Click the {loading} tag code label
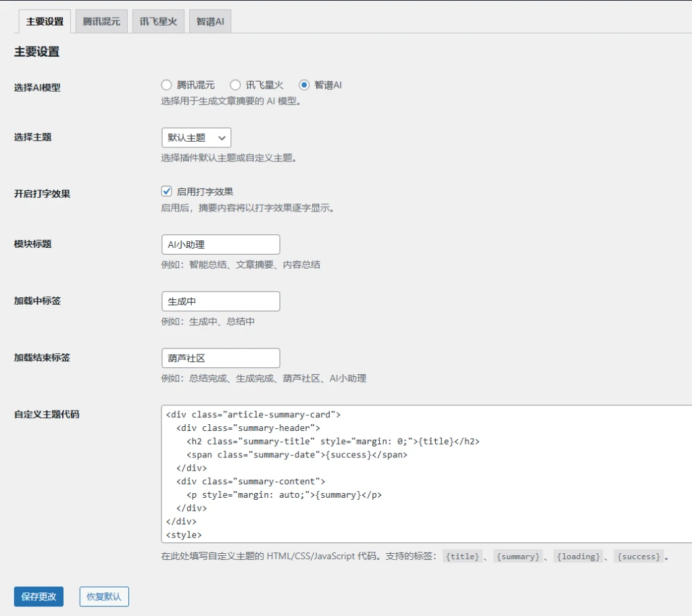Screen dimensions: 692x616 coord(578,557)
